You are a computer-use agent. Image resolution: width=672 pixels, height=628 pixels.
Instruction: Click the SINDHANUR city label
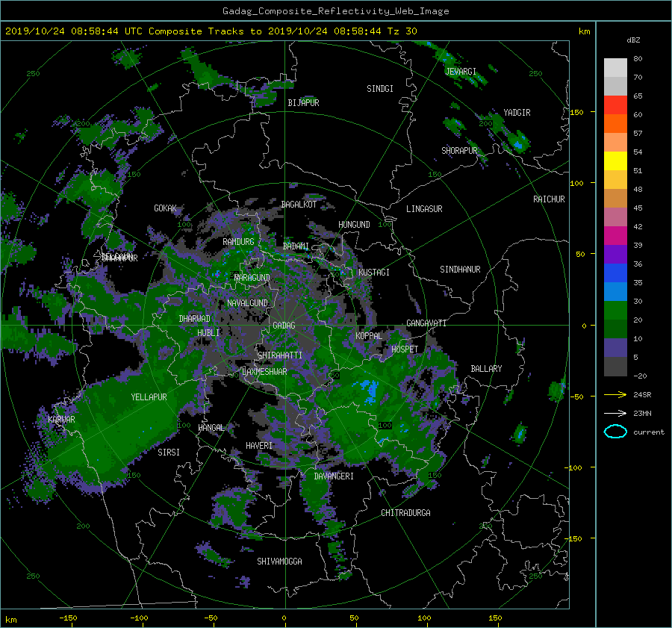pyautogui.click(x=460, y=270)
